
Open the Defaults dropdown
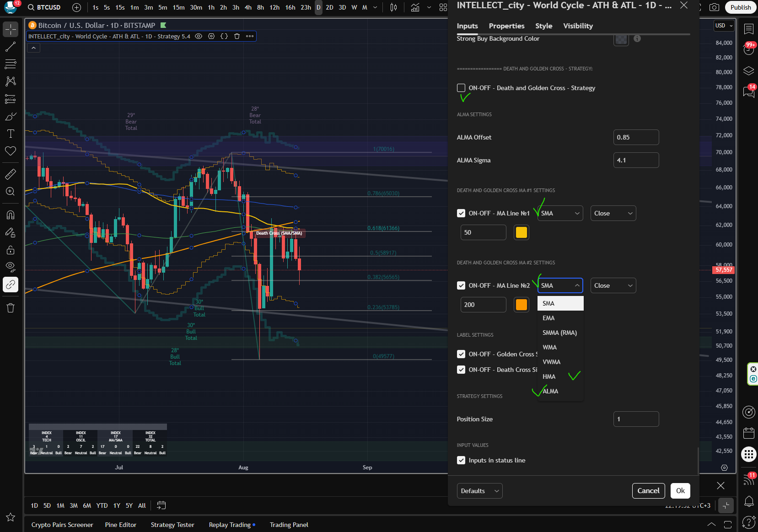click(479, 491)
